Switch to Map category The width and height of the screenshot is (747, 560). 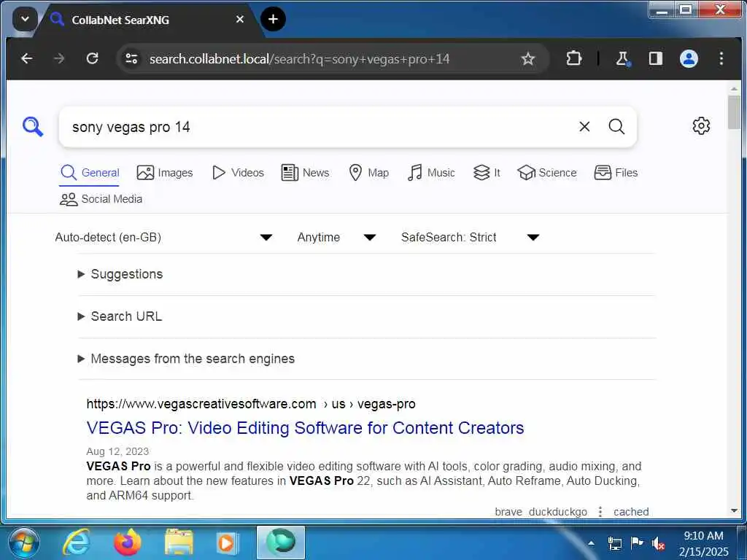368,173
